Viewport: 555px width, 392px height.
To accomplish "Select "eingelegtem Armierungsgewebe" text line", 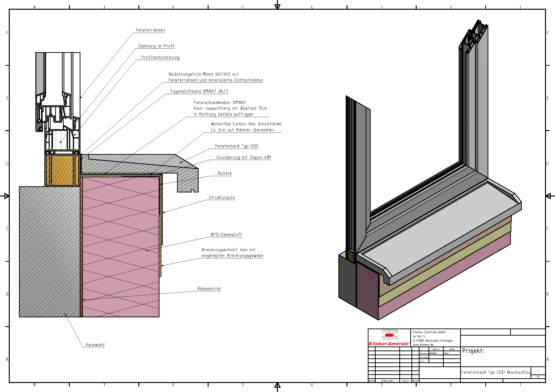I will click(x=232, y=256).
